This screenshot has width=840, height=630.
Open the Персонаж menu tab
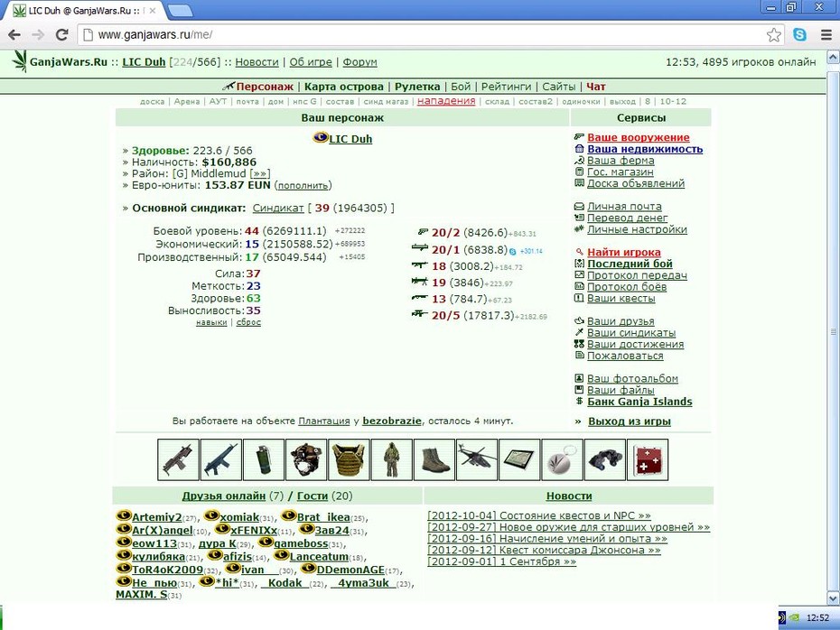click(265, 87)
